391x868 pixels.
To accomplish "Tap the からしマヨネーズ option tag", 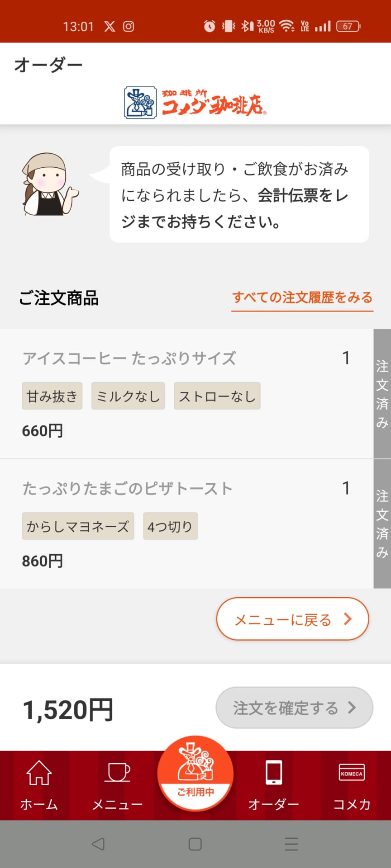I will [x=78, y=526].
